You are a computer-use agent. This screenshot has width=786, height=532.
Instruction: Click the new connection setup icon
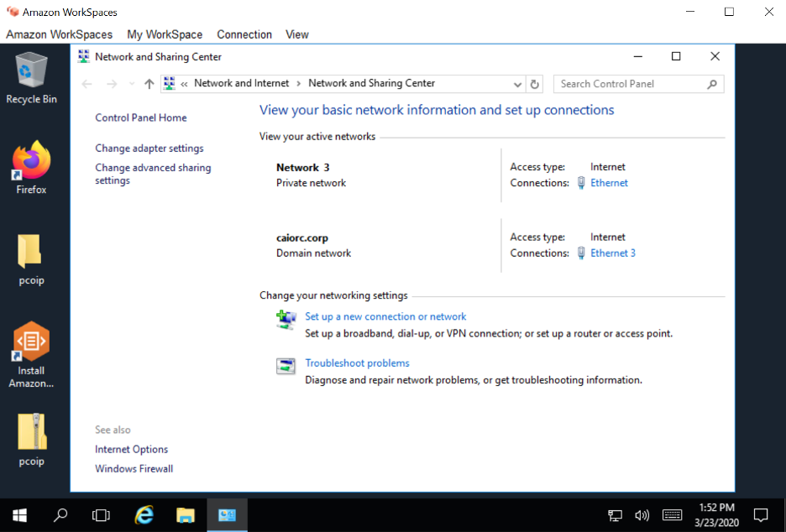tap(286, 320)
